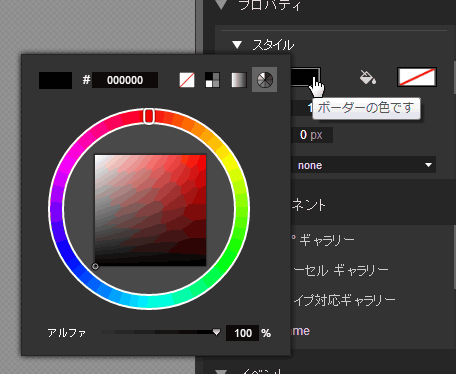Collapse the プロパティ panel triangle
The image size is (456, 374).
[x=221, y=4]
